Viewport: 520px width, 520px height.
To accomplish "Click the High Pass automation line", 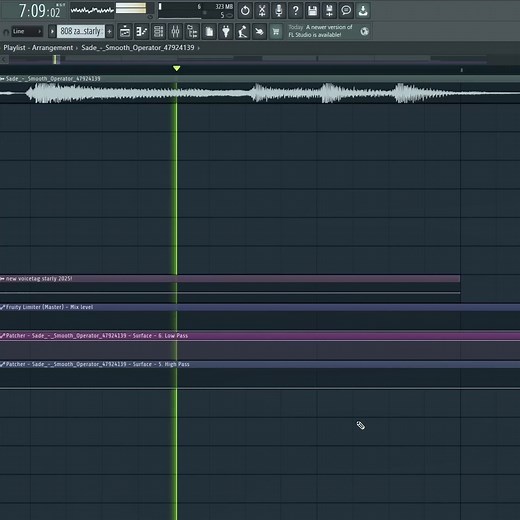I will pyautogui.click(x=260, y=388).
